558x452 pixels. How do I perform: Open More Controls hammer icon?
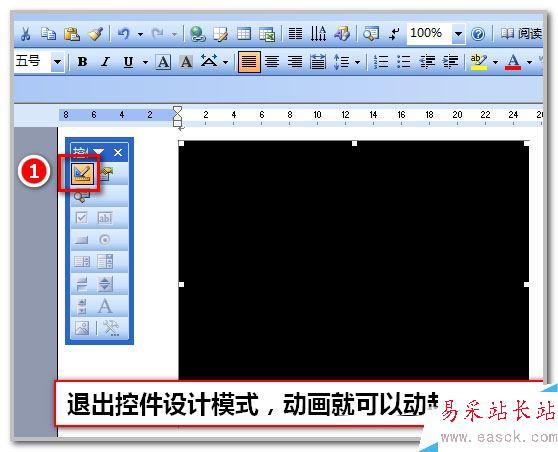[x=111, y=328]
